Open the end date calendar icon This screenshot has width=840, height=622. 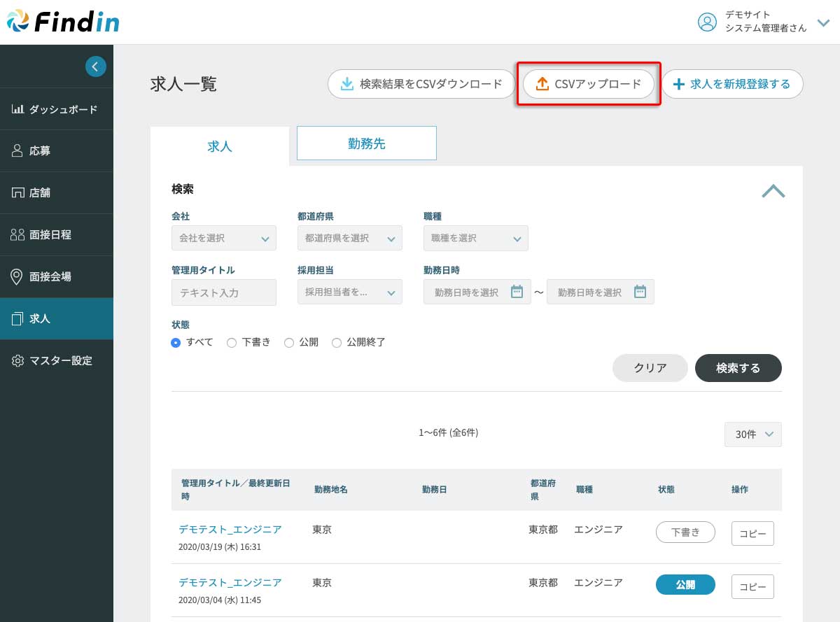pos(640,292)
